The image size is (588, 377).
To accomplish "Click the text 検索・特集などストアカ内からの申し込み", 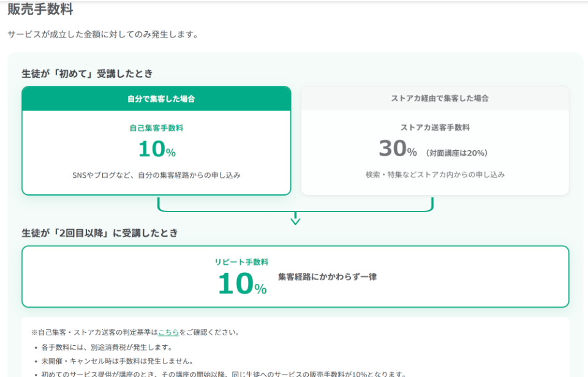I will click(x=435, y=175).
